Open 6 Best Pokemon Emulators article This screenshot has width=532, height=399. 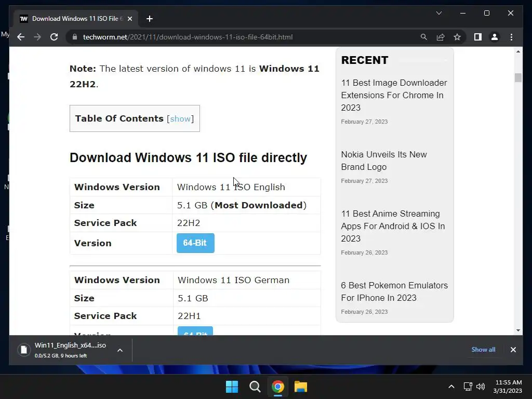(394, 291)
